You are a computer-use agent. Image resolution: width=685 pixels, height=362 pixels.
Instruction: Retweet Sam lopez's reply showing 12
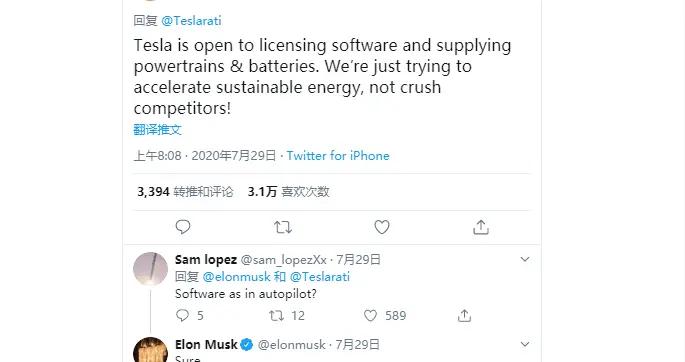(x=277, y=315)
